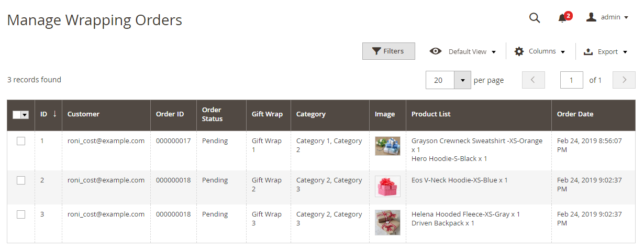Open the search magnifier icon
This screenshot has width=644, height=248.
tap(534, 17)
